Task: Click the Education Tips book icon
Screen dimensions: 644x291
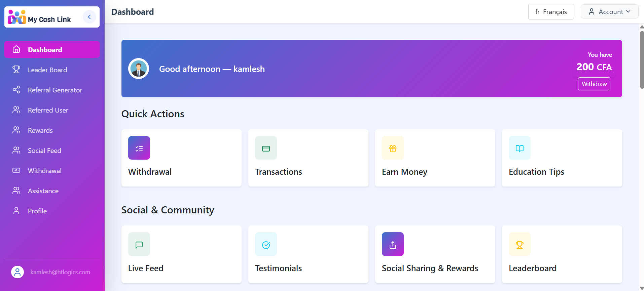Action: pos(520,148)
